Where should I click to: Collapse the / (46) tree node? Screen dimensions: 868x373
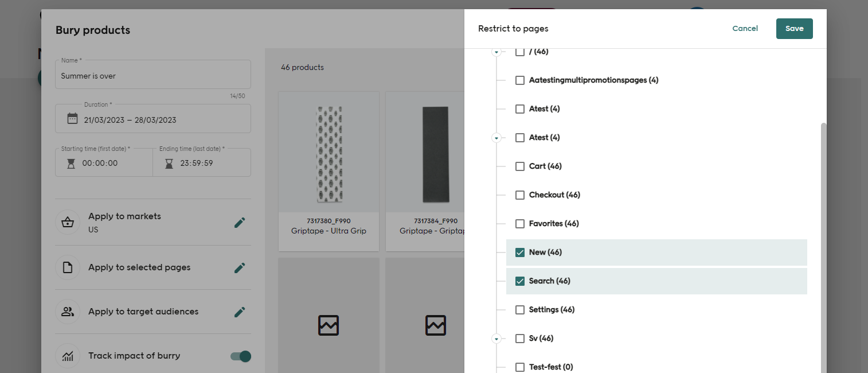coord(496,52)
